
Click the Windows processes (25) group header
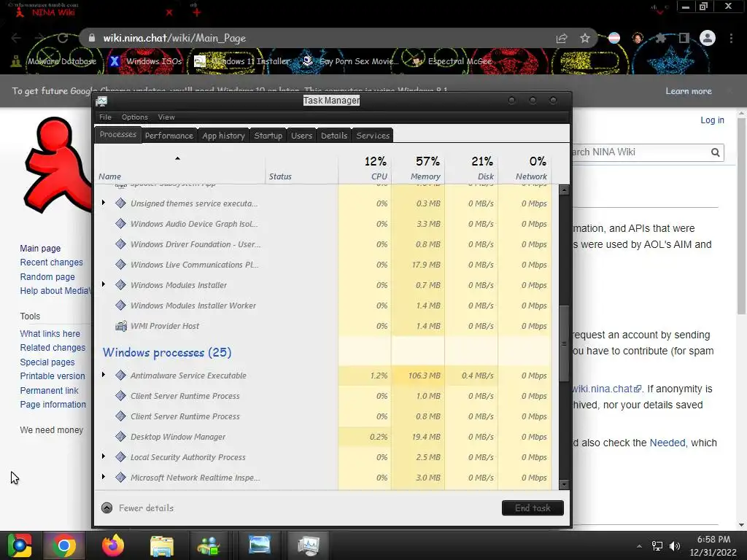pyautogui.click(x=167, y=352)
